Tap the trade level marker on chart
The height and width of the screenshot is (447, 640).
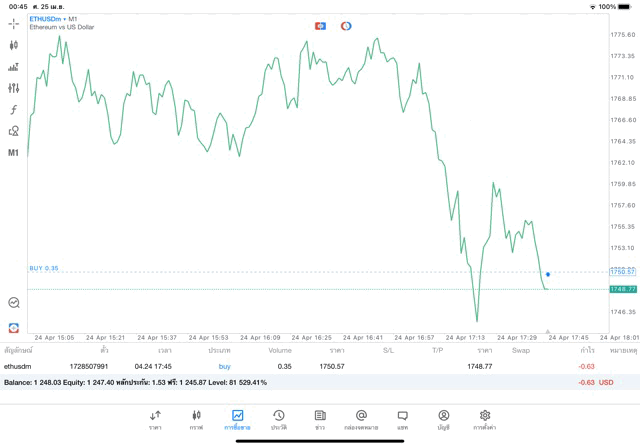[x=547, y=273]
